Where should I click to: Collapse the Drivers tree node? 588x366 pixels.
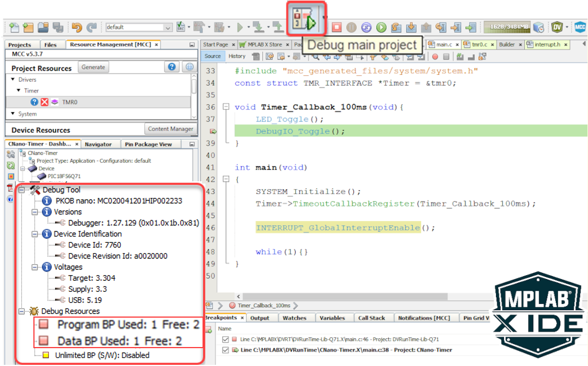(13, 79)
